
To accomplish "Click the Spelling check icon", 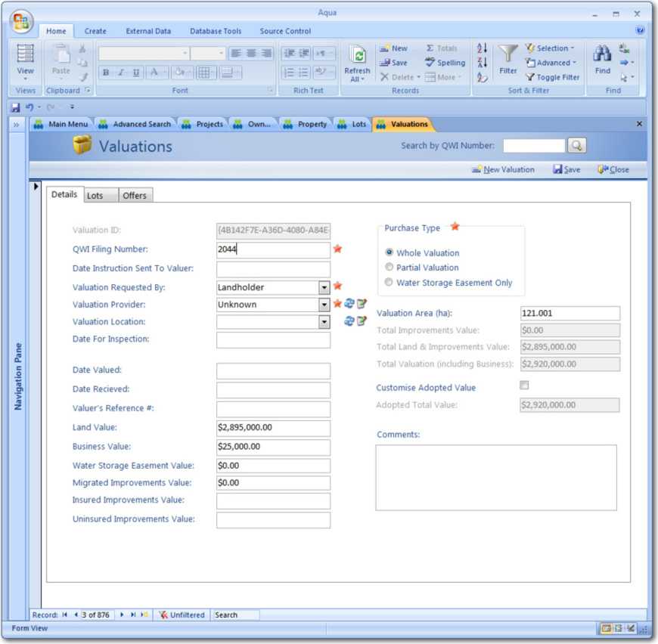I will coord(430,63).
